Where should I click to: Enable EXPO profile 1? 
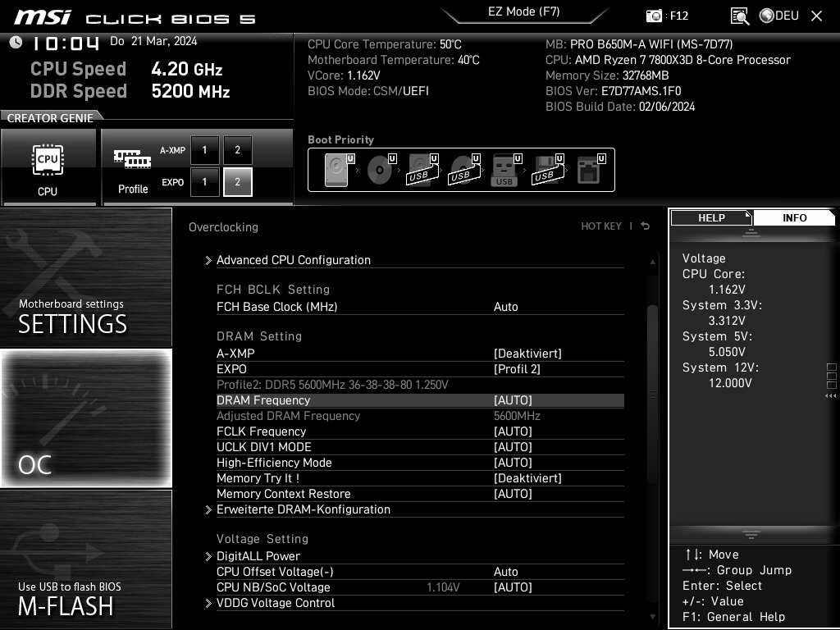click(204, 182)
